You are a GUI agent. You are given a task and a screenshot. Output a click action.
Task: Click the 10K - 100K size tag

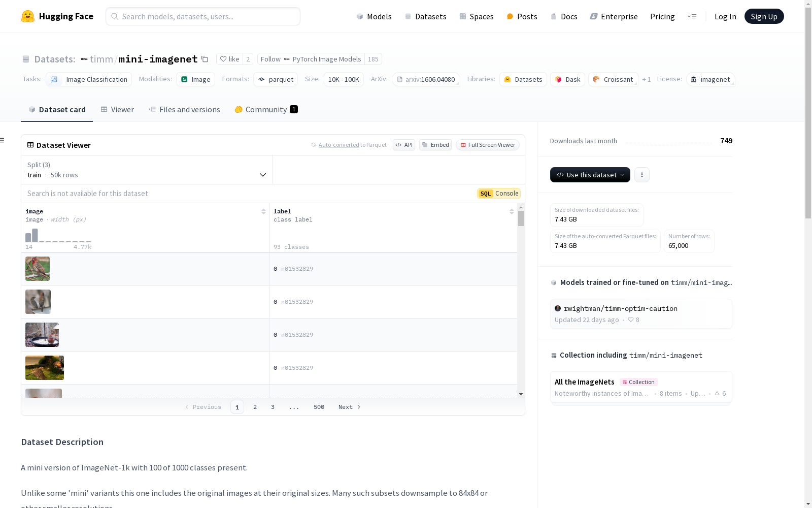pyautogui.click(x=344, y=79)
